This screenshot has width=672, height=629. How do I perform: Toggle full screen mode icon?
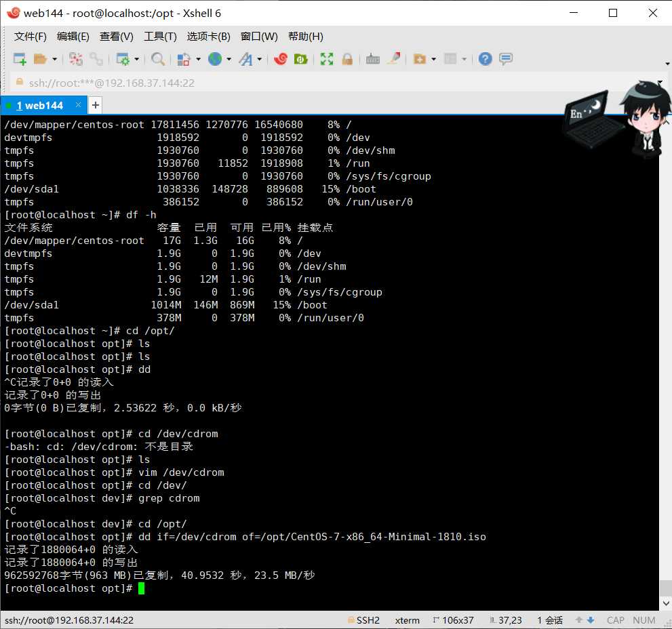[x=327, y=59]
